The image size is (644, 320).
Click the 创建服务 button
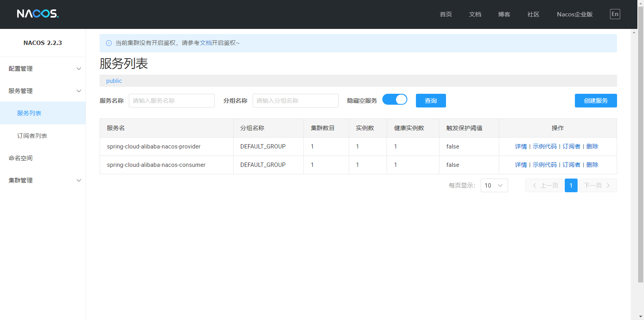pyautogui.click(x=596, y=100)
